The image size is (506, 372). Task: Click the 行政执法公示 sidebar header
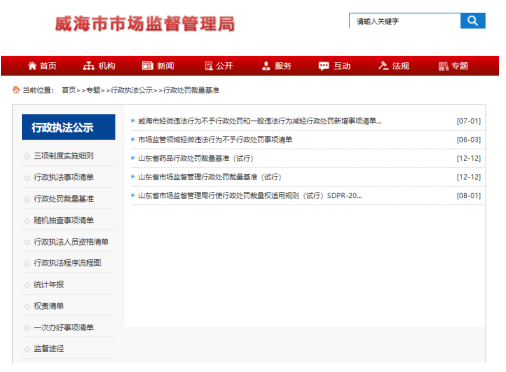click(x=69, y=127)
